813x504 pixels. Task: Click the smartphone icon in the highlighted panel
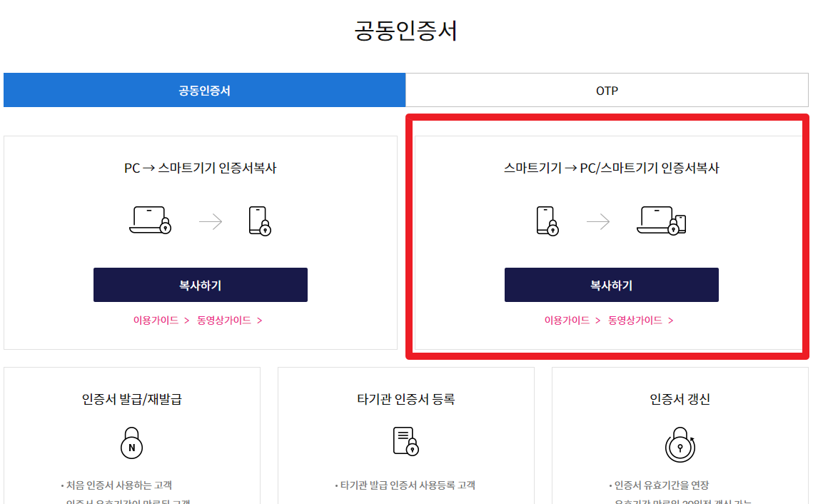click(545, 220)
